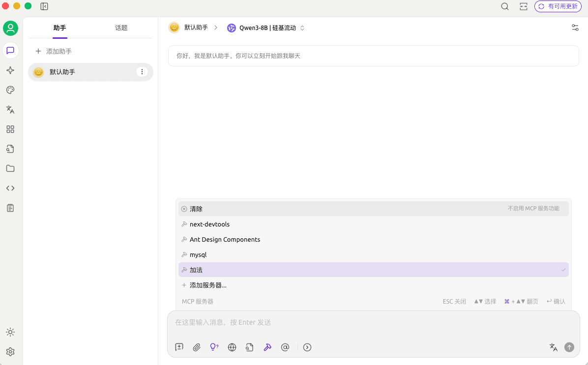This screenshot has height=365, width=588.
Task: Click the attachment paperclip icon
Action: [x=197, y=347]
